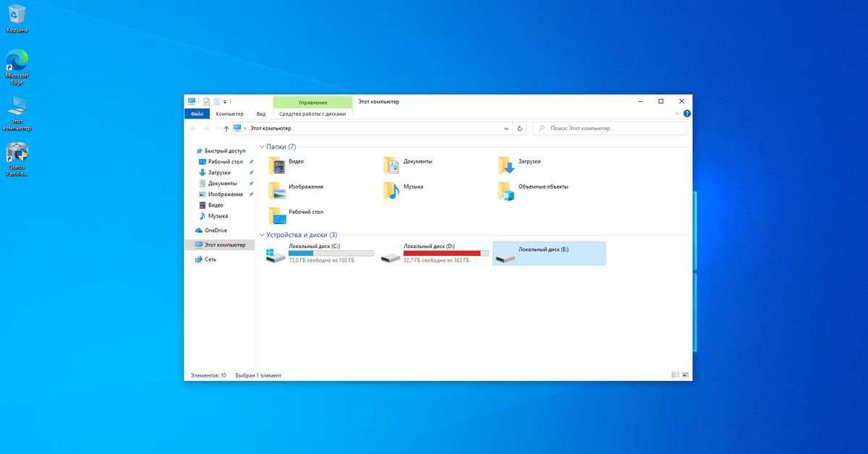Collapse the Папки (7) section

coord(262,147)
